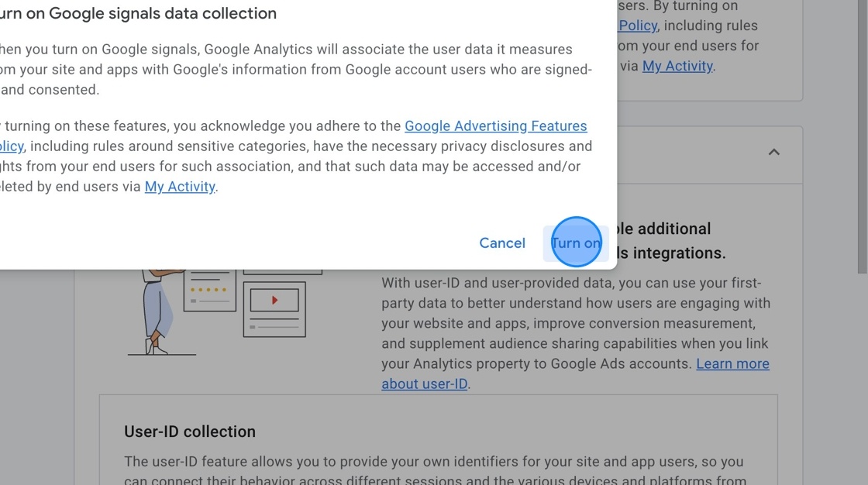Confirm with the Turn on button

point(576,243)
